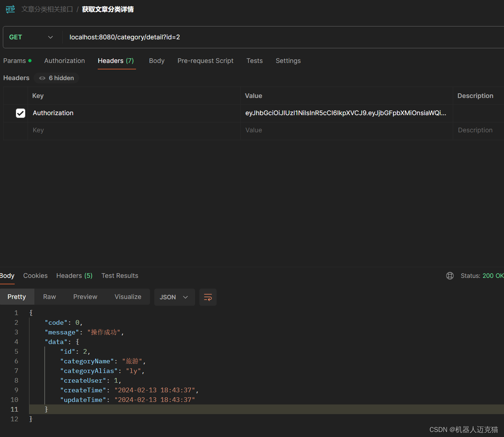Click the "categoryName": "旅游" line

(103, 361)
